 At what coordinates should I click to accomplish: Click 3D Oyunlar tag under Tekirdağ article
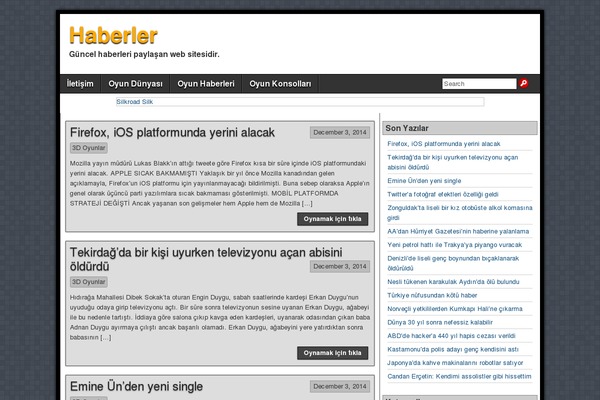pos(89,282)
